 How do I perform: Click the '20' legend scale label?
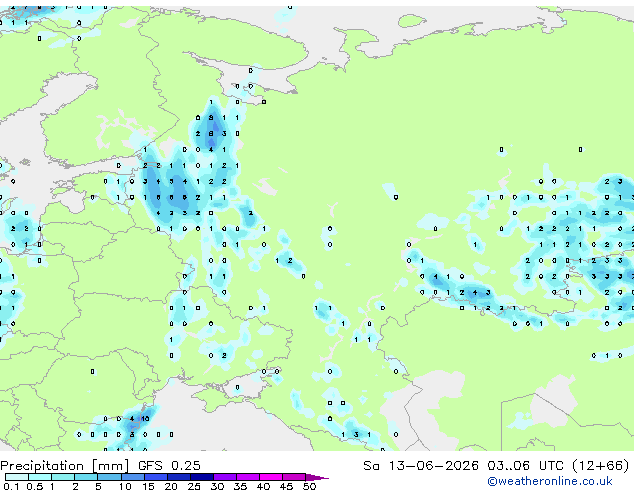pyautogui.click(x=171, y=486)
